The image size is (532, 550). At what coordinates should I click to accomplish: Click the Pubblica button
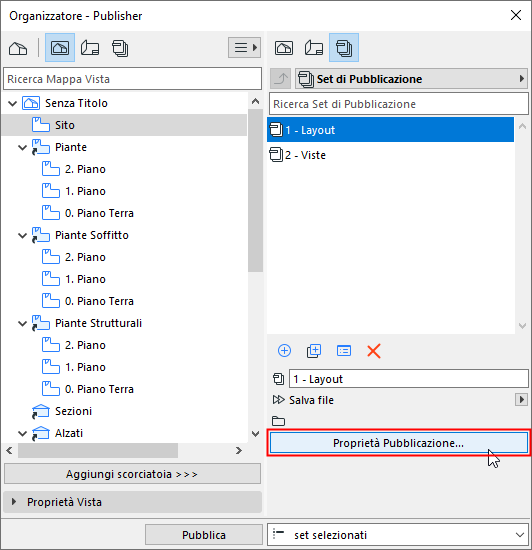204,535
